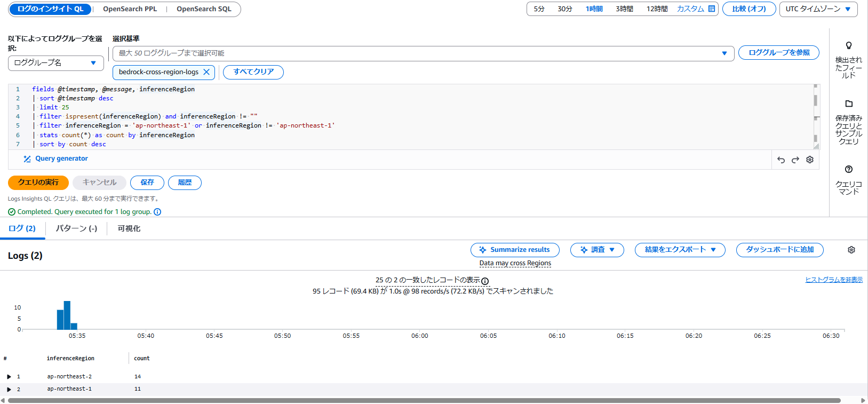Open query editor settings gear
Image resolution: width=868 pixels, height=404 pixels.
[810, 160]
